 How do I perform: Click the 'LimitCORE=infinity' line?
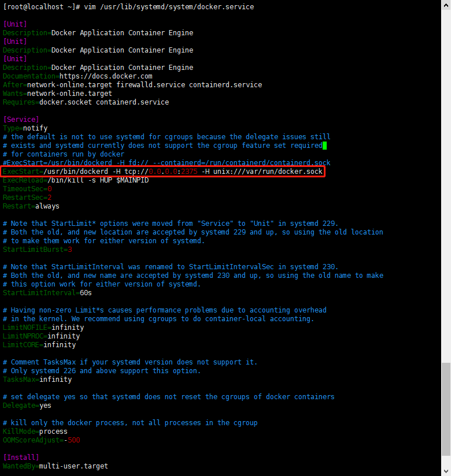tap(39, 345)
